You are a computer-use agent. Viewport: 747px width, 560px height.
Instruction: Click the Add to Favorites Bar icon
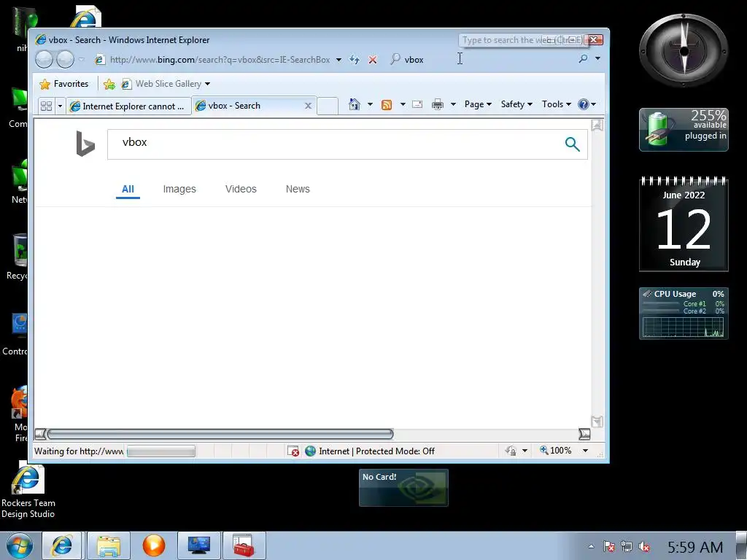click(109, 85)
